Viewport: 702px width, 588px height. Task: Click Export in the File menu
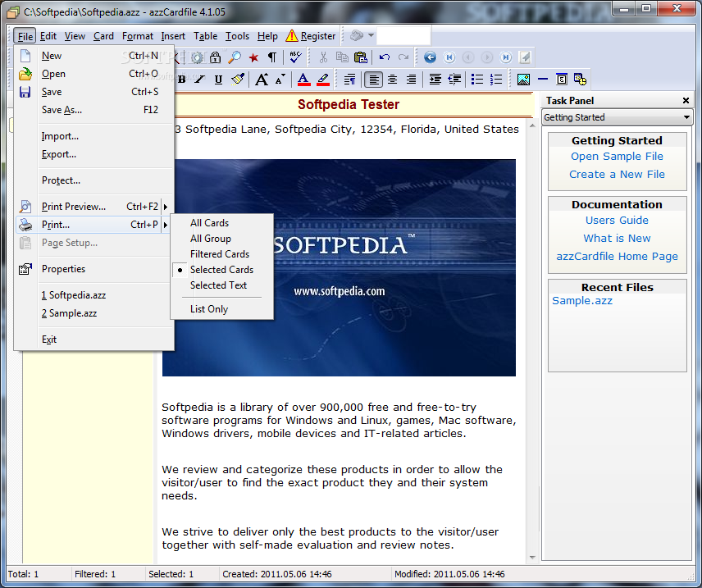point(93,154)
